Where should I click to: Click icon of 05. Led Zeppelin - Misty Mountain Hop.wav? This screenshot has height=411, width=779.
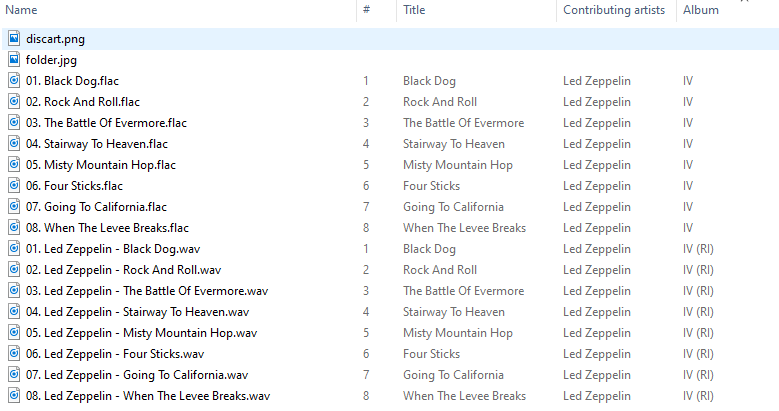tap(14, 333)
